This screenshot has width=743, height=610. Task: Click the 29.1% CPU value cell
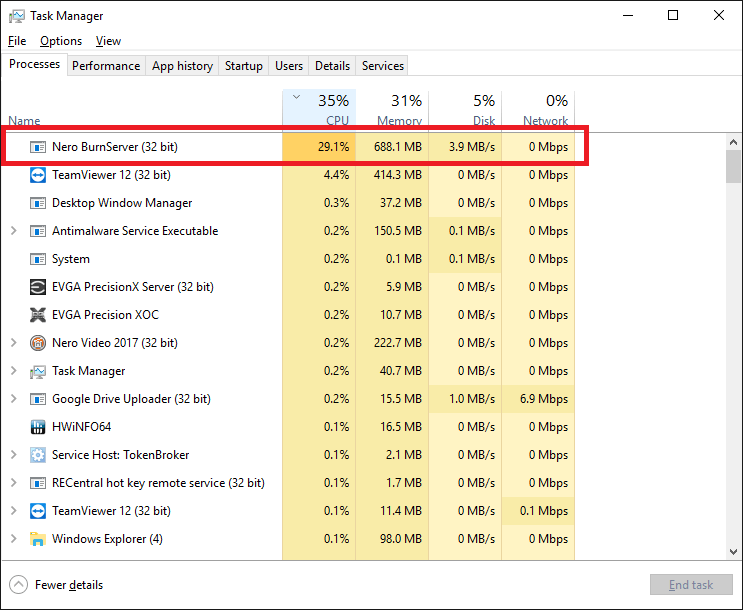[319, 147]
